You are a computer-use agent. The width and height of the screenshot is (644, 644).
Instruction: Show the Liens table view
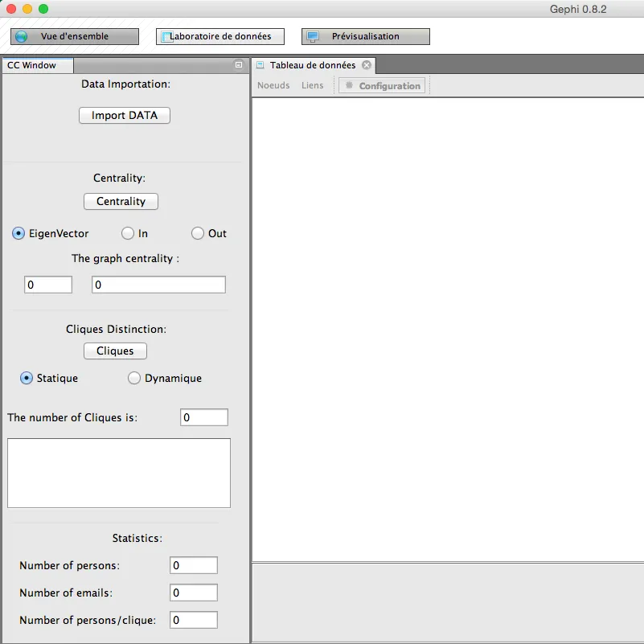tap(312, 85)
